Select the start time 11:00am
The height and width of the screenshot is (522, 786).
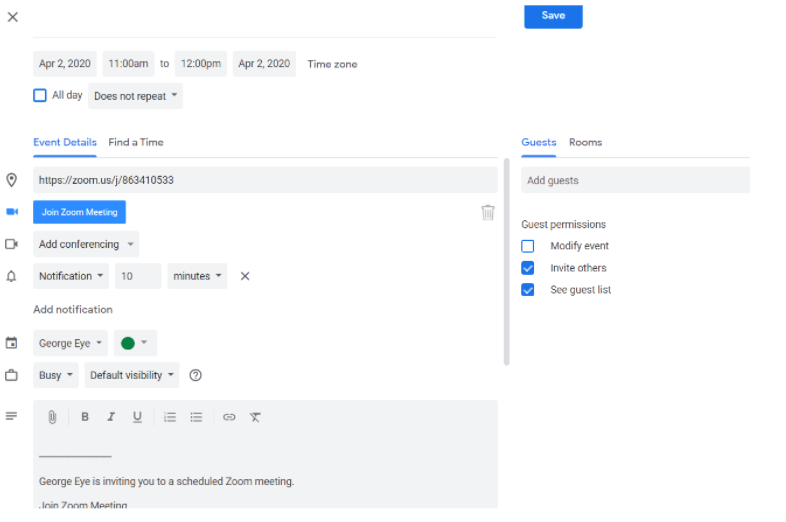click(128, 64)
